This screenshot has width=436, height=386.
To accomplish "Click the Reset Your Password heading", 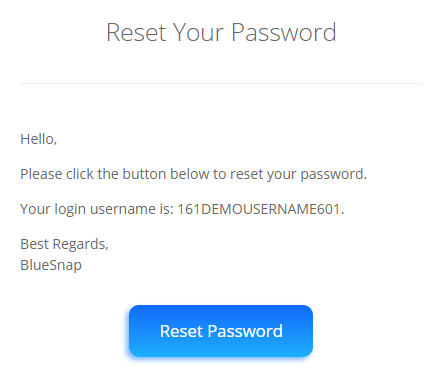I will point(221,32).
